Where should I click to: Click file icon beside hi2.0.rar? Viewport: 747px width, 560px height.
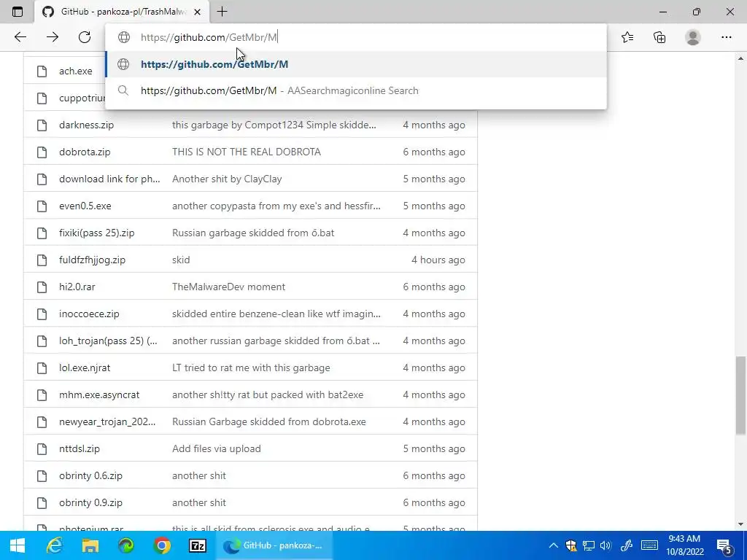pyautogui.click(x=42, y=287)
